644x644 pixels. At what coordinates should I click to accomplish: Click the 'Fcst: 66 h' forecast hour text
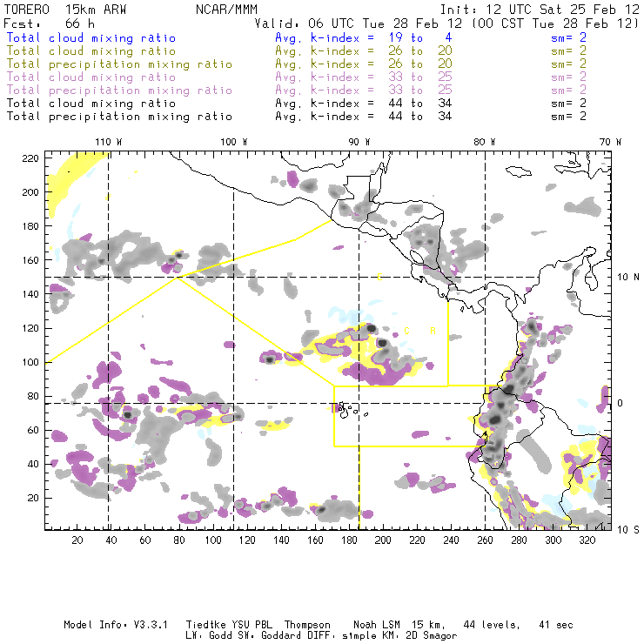pyautogui.click(x=50, y=23)
